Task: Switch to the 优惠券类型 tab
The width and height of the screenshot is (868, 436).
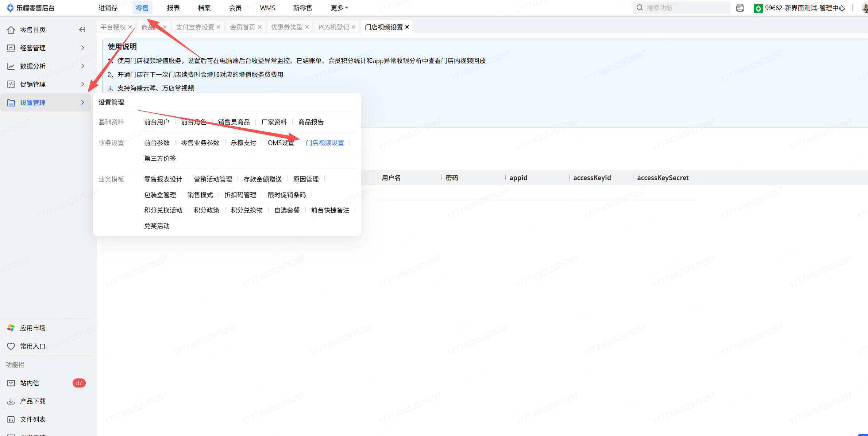Action: tap(286, 27)
